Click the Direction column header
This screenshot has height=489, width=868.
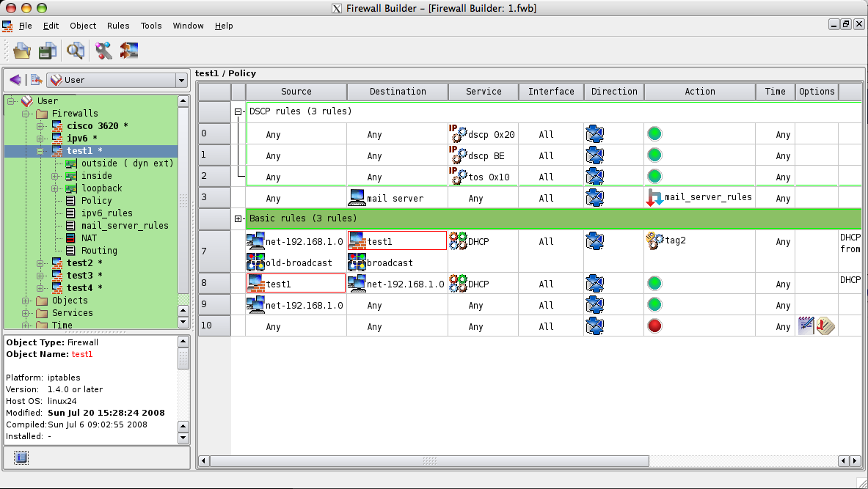[614, 92]
